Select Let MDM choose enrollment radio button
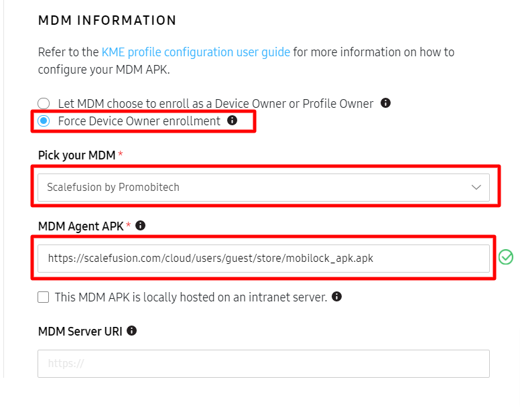Viewport: 520px width, 420px height. [x=44, y=103]
